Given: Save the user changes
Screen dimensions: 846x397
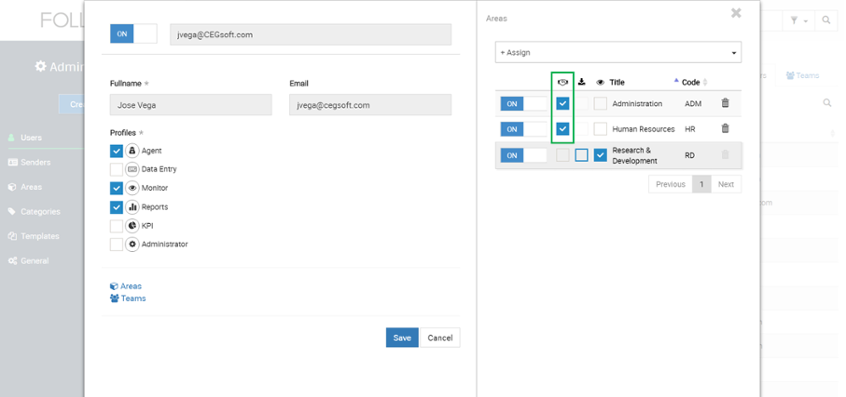Looking at the screenshot, I should pos(402,338).
